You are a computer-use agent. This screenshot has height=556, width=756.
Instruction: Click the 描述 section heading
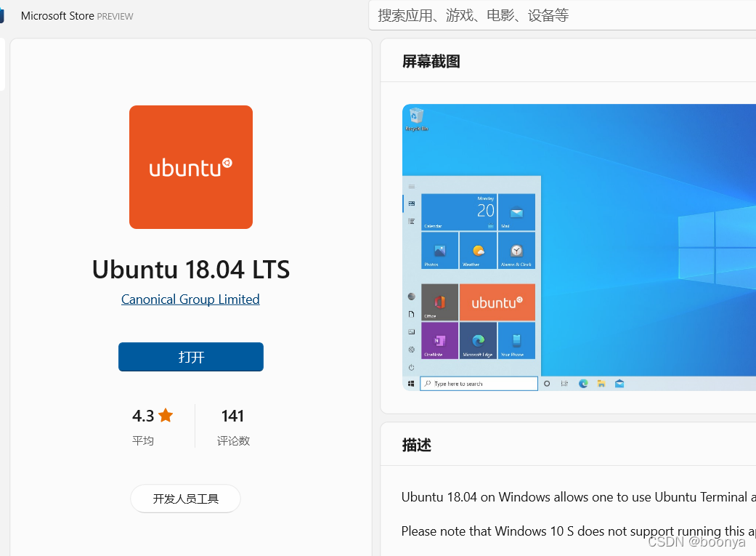pos(417,445)
